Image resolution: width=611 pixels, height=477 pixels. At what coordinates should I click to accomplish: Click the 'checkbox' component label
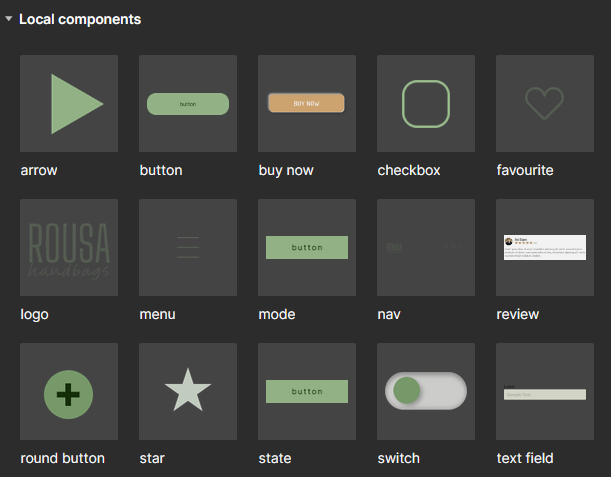coord(409,170)
